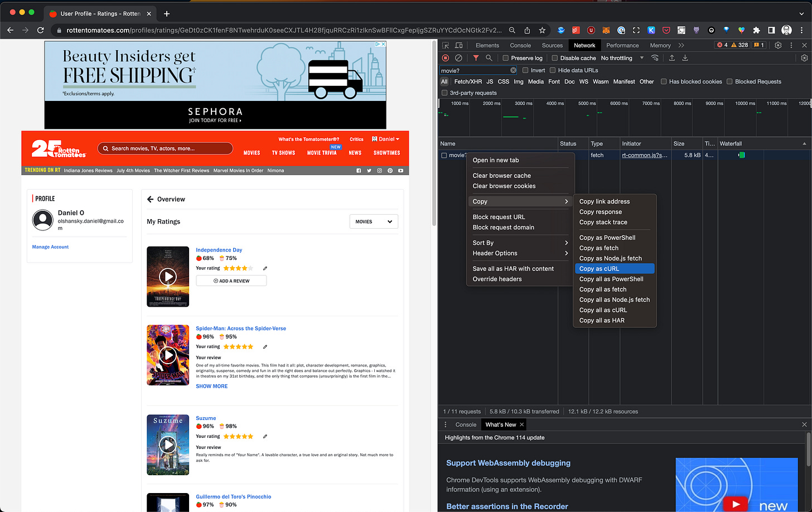Click the inspect element picker icon
812x512 pixels.
[445, 45]
